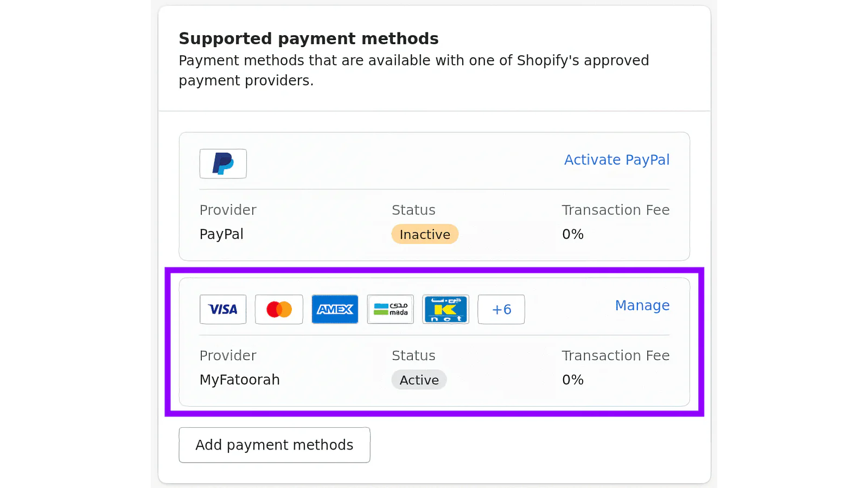Select the PayPal provider name text
The height and width of the screenshot is (488, 868).
pyautogui.click(x=221, y=234)
